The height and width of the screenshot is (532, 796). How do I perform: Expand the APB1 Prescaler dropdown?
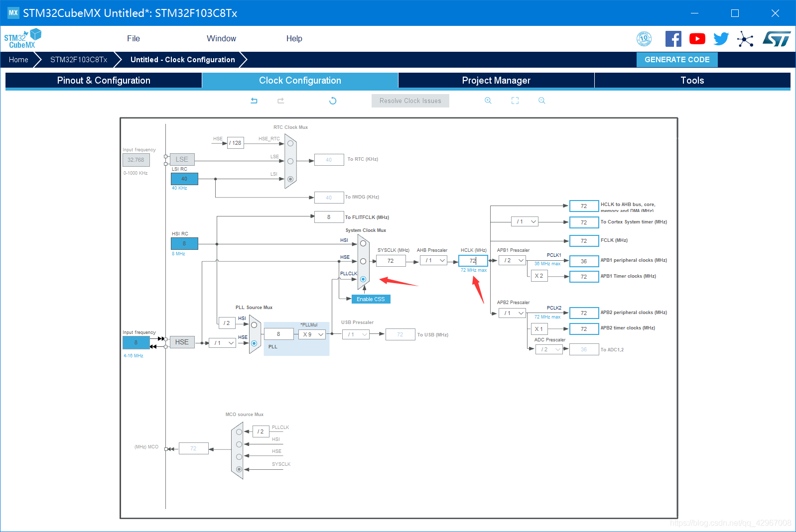(x=513, y=260)
